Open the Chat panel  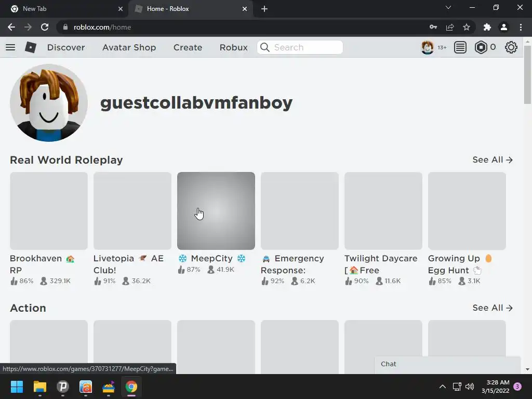[x=447, y=364]
